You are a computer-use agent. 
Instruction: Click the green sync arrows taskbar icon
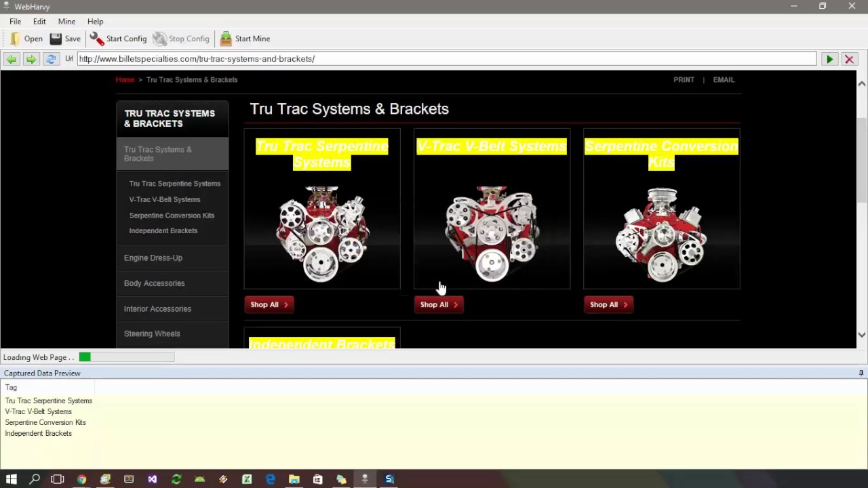(176, 479)
